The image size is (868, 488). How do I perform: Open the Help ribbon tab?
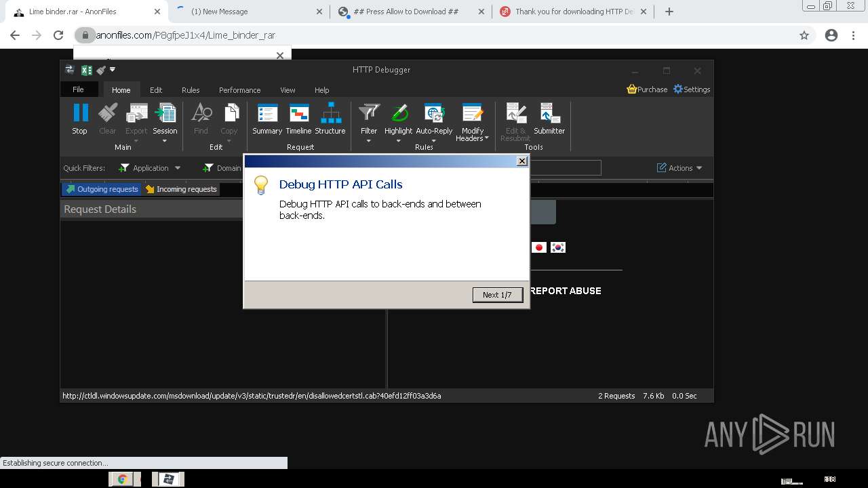(321, 90)
